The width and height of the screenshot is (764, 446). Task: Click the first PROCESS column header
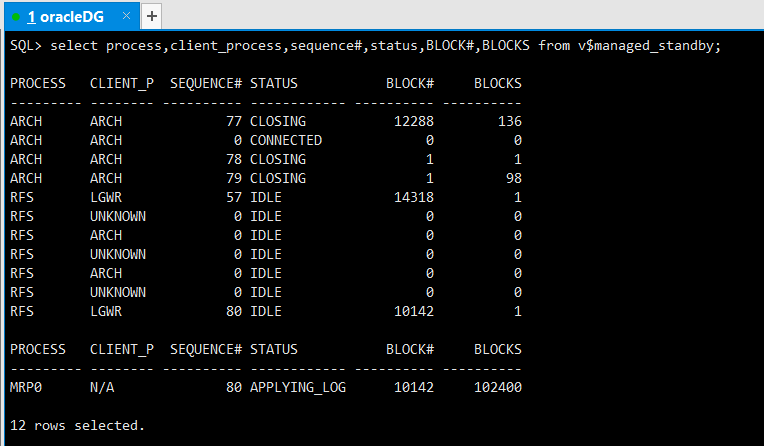point(38,83)
